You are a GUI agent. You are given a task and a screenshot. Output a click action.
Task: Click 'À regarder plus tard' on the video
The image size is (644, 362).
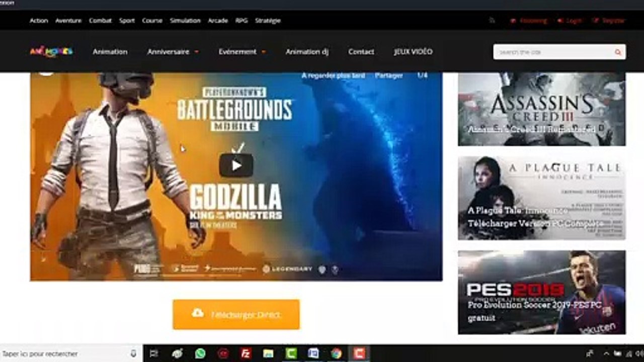point(333,75)
